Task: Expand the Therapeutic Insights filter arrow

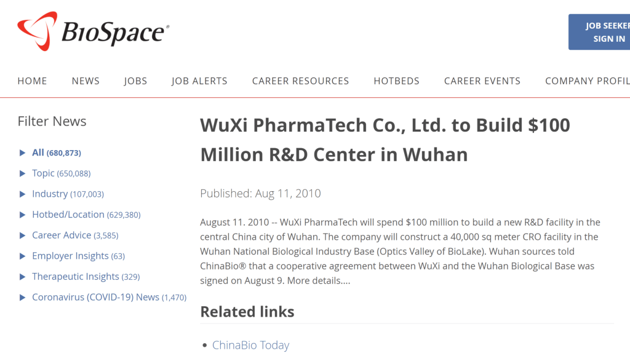Action: 23,277
